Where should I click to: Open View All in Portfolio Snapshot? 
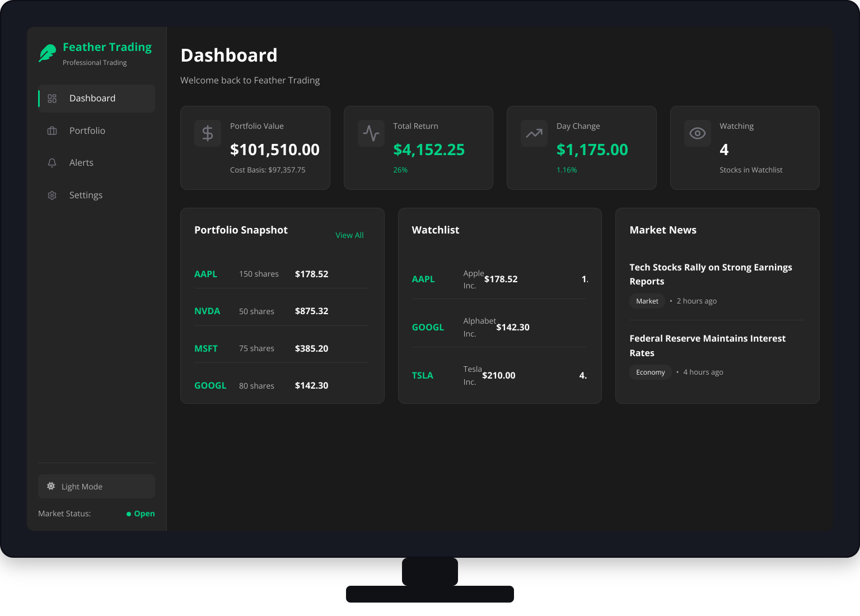pos(349,235)
